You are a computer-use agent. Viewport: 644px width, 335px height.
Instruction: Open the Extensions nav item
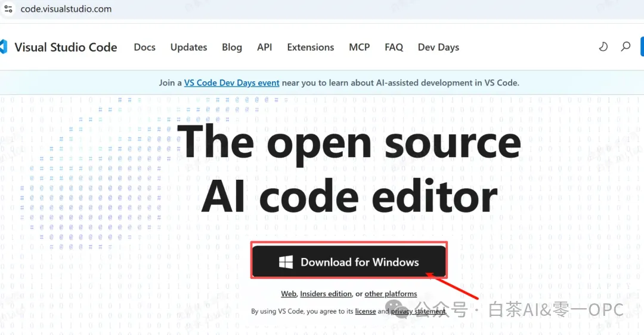point(311,47)
